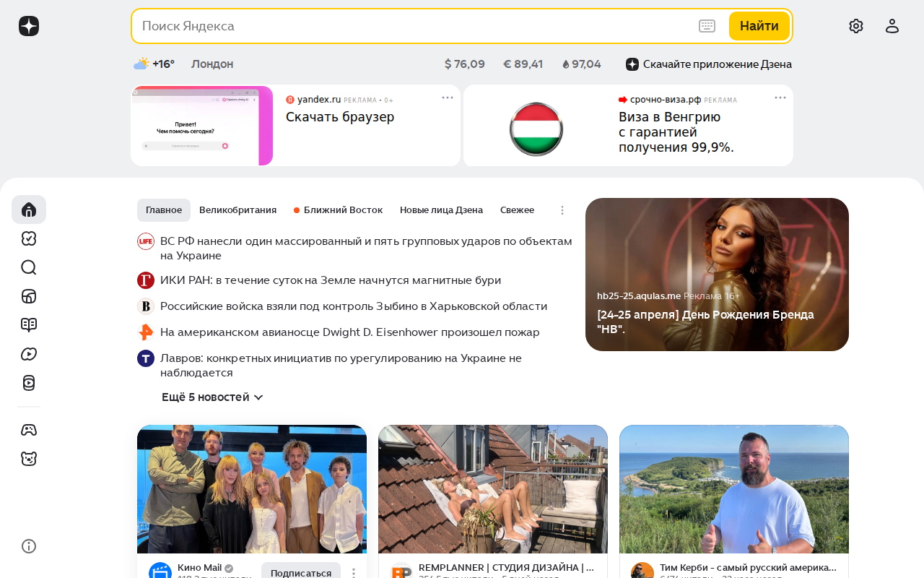Image resolution: width=924 pixels, height=578 pixels.
Task: Open the "День Рождения Бренда HB" ad card
Action: [717, 275]
